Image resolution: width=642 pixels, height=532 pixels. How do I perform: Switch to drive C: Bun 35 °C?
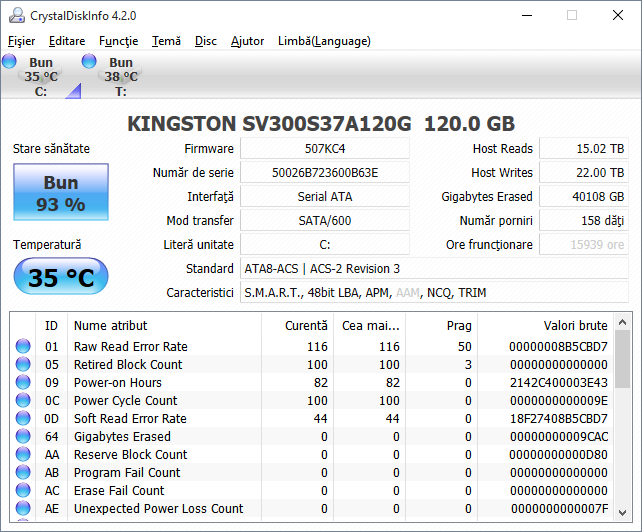[41, 76]
